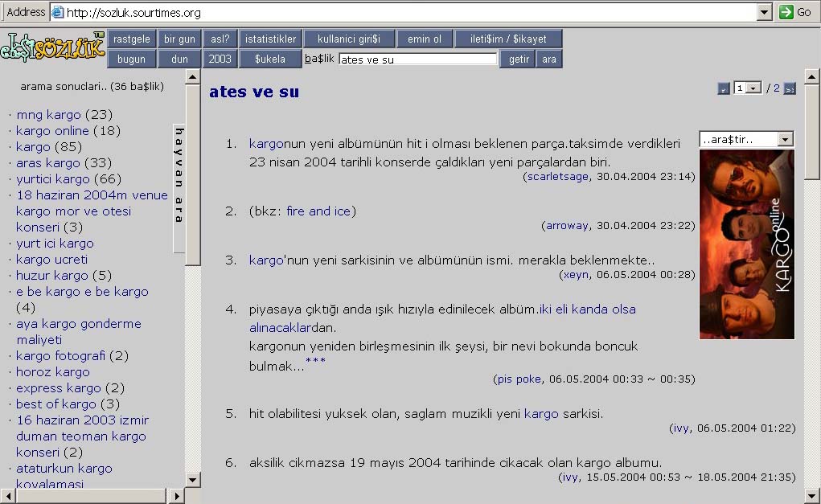Screen dimensions: 821x504
Task: Focus the ba$lik search input field
Action: click(x=417, y=59)
